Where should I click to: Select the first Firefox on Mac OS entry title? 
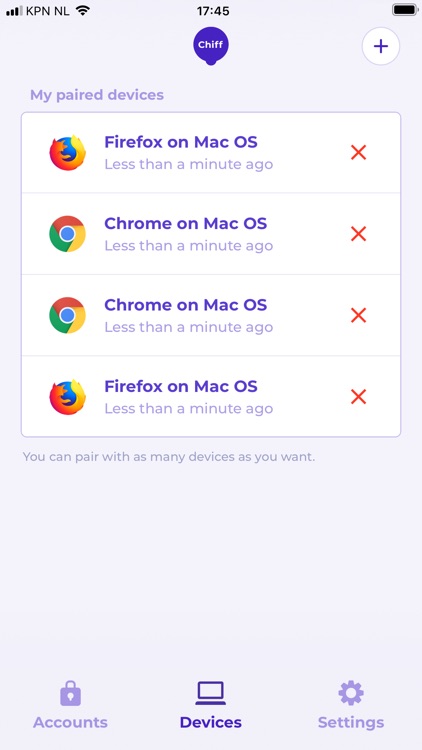click(181, 142)
